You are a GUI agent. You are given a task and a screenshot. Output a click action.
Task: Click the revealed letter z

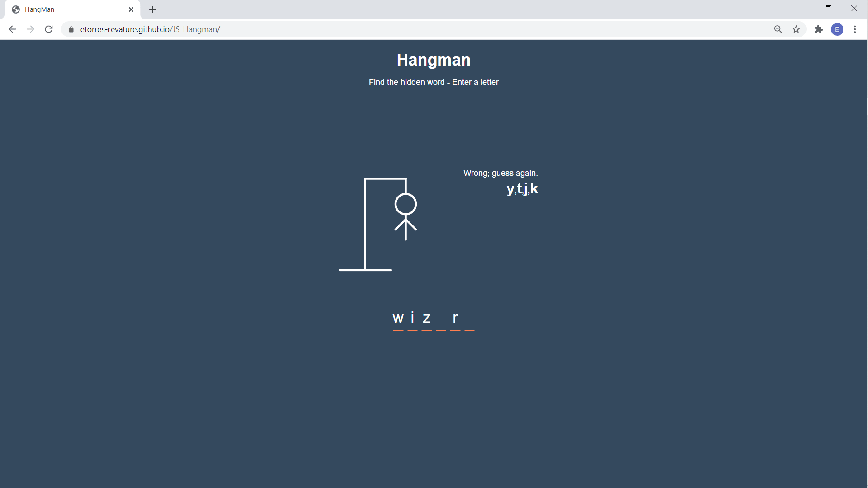427,318
